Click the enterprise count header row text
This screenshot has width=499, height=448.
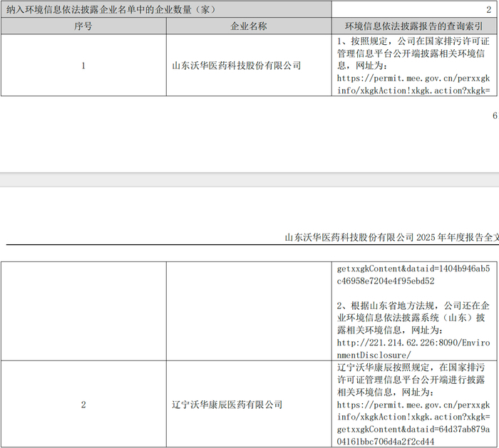pyautogui.click(x=110, y=10)
